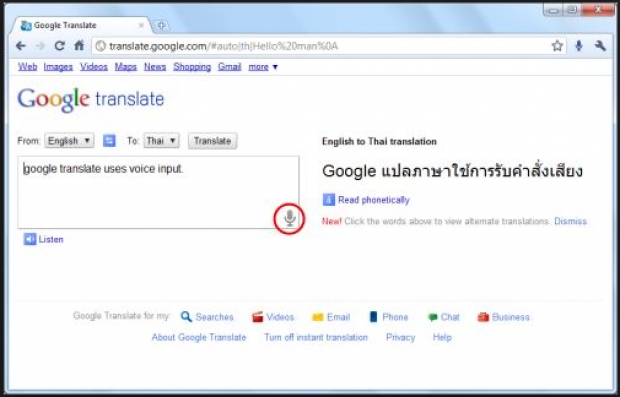Click the English to Thai translation heading

pos(379,142)
